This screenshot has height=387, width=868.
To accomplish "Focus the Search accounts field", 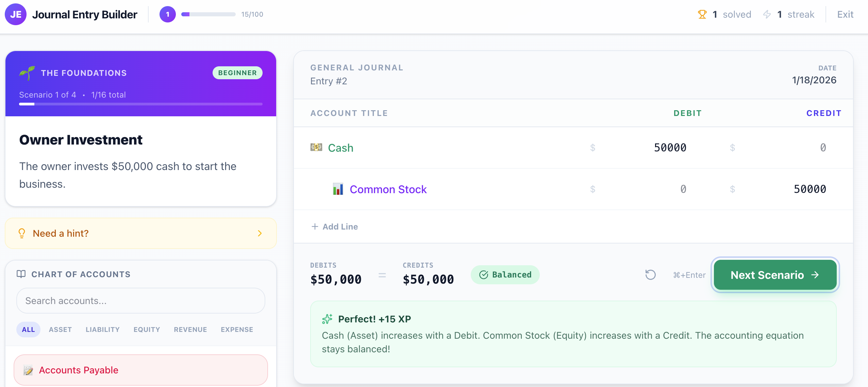I will [x=140, y=301].
